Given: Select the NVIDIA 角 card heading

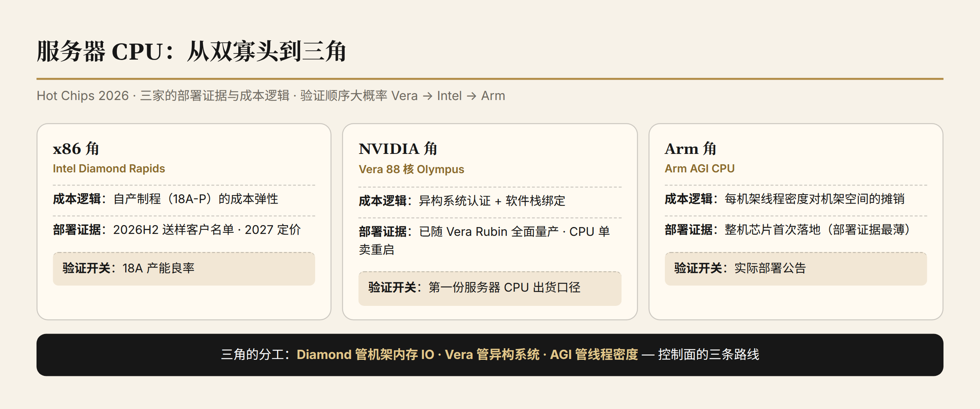Looking at the screenshot, I should click(398, 149).
